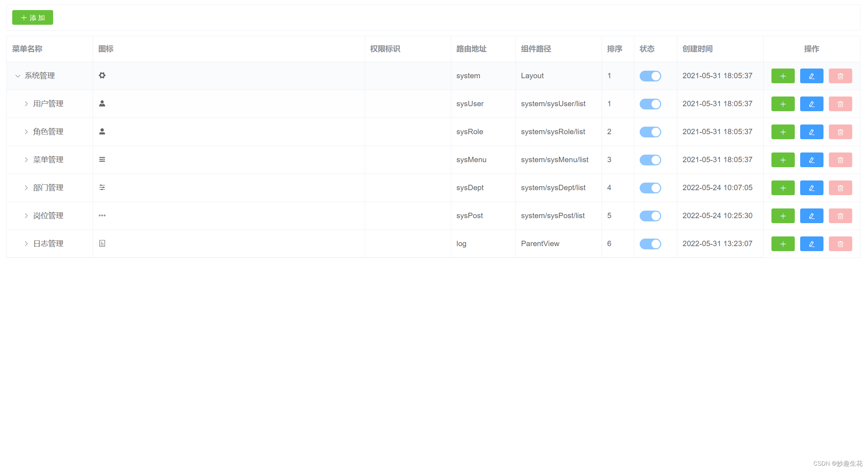Expand the 部门管理 row
The width and height of the screenshot is (868, 470).
point(26,188)
